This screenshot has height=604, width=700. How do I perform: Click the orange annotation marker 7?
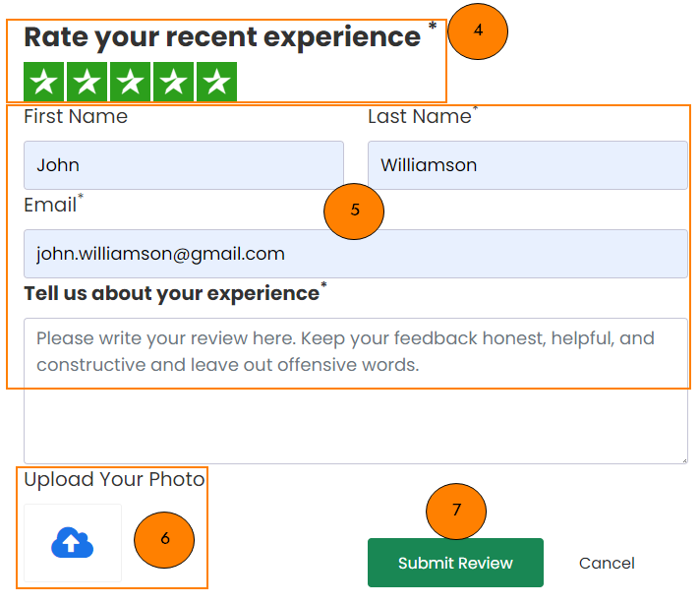456,510
